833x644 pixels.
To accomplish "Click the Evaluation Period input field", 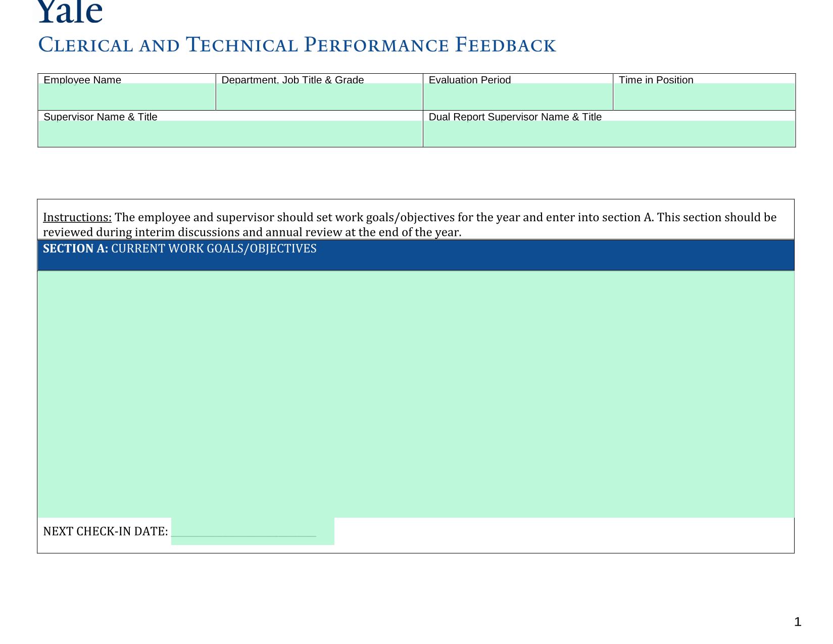I will (x=518, y=96).
